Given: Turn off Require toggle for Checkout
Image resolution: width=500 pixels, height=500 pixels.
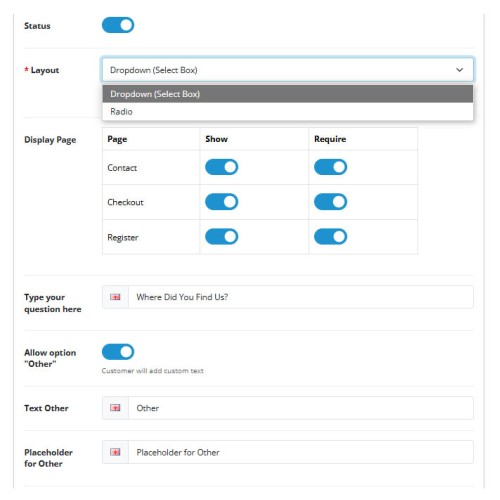Looking at the screenshot, I should pos(330,202).
